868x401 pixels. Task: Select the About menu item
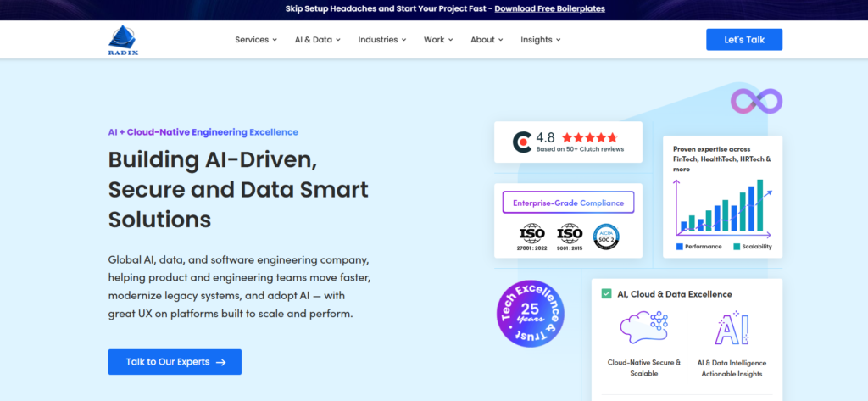(x=487, y=40)
